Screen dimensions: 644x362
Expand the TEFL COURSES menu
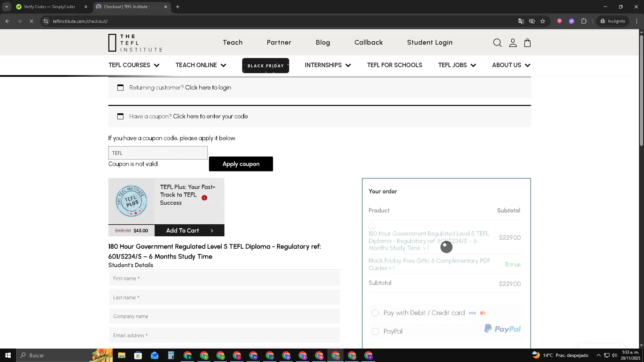click(x=134, y=65)
